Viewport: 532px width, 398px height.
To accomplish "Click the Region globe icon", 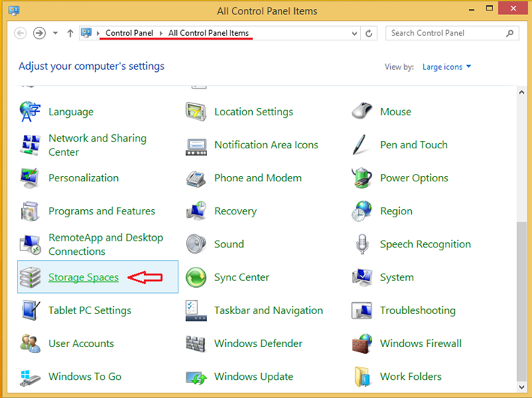I will [362, 211].
